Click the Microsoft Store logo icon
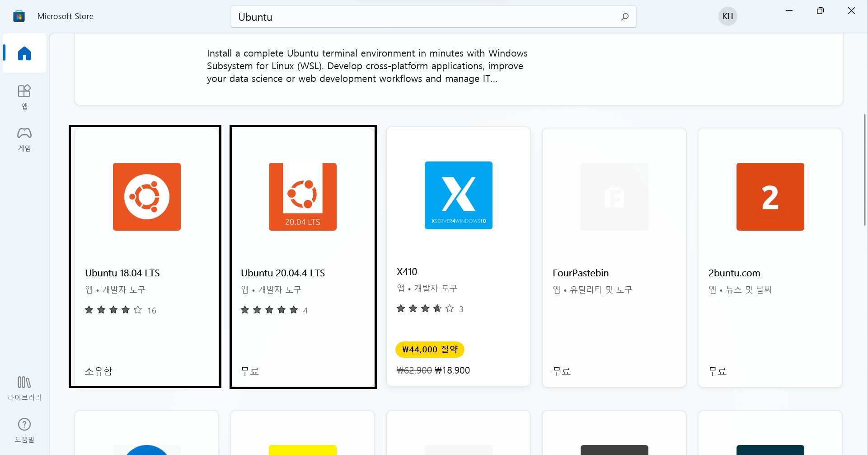Viewport: 868px width, 455px height. (x=19, y=16)
